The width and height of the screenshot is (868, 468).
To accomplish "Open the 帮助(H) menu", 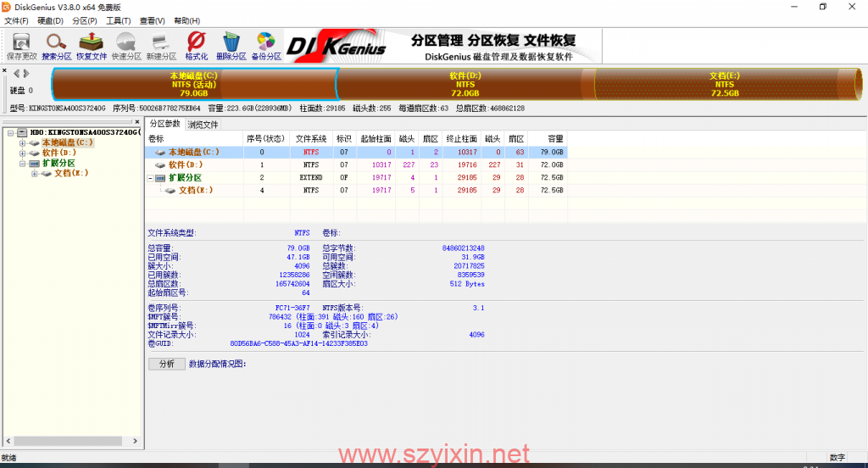I will coord(187,20).
